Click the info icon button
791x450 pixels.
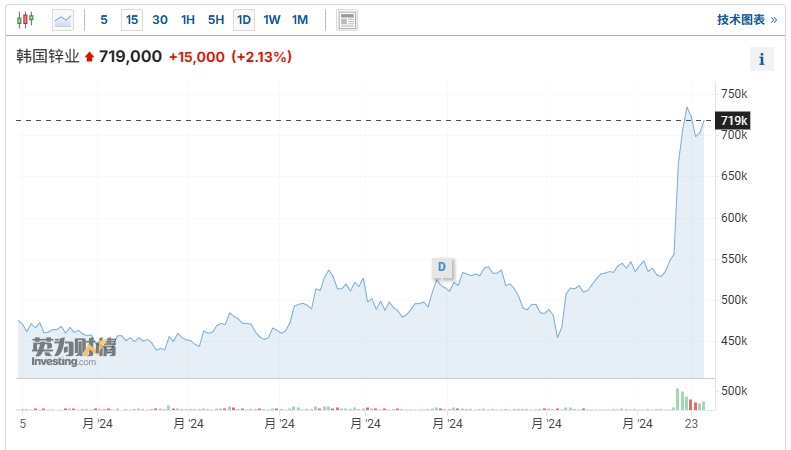click(762, 59)
